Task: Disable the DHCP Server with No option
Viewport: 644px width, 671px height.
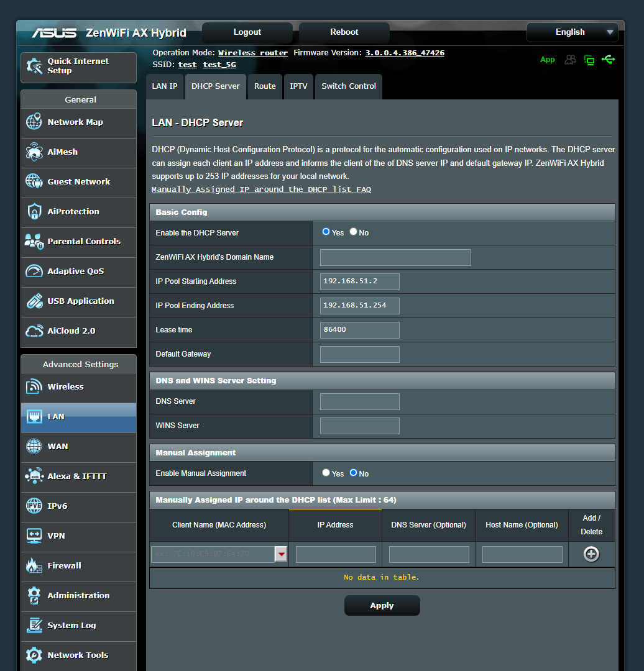Action: (352, 231)
